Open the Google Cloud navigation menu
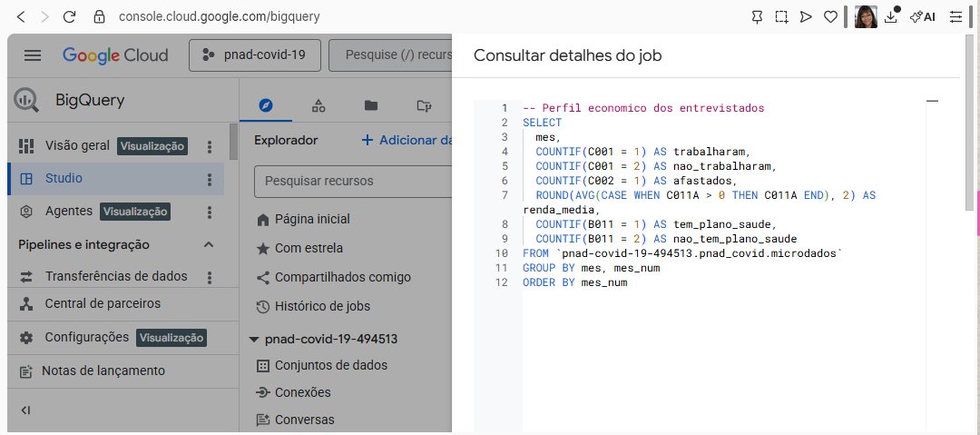This screenshot has width=980, height=435. pyautogui.click(x=33, y=55)
